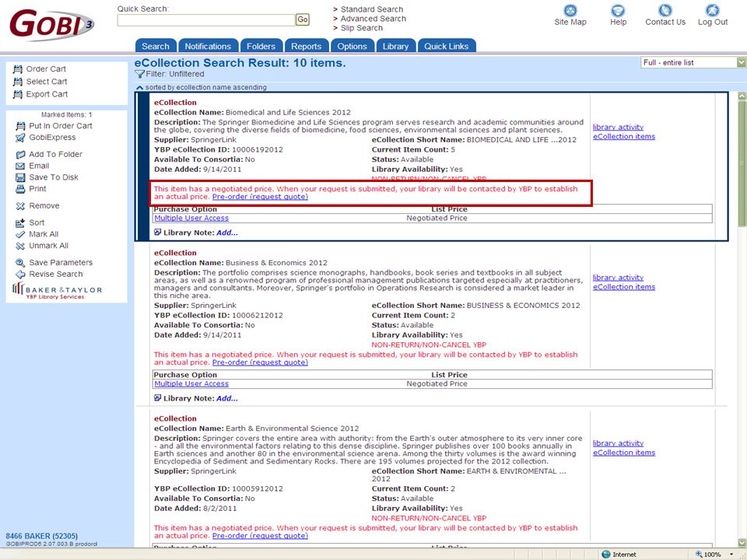Click the Save To Disk icon

tap(20, 177)
